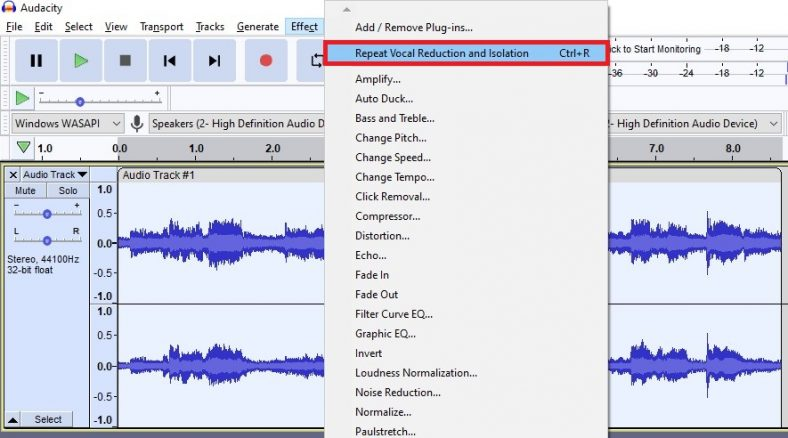Choose Repeat Vocal Reduction and Isolation

(x=466, y=53)
